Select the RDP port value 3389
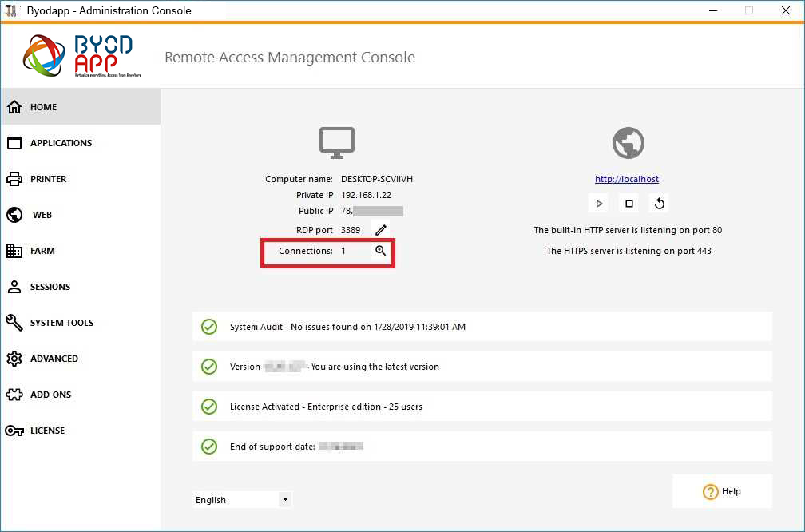The image size is (805, 532). point(351,230)
